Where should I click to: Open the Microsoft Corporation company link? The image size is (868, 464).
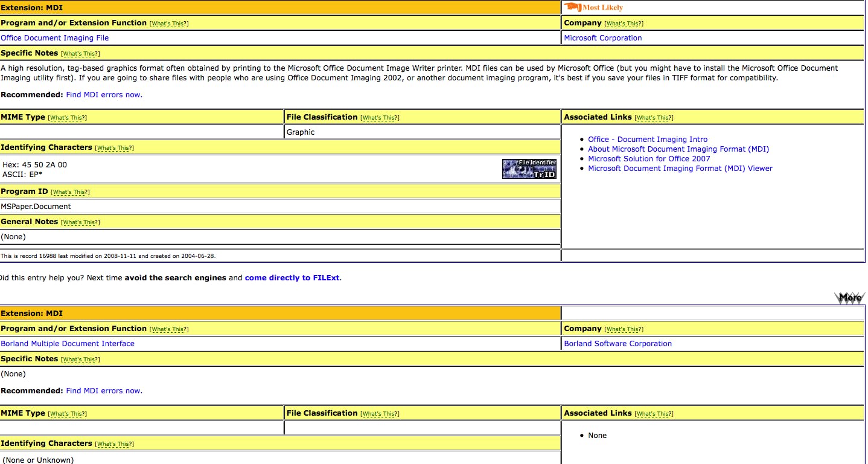point(602,38)
